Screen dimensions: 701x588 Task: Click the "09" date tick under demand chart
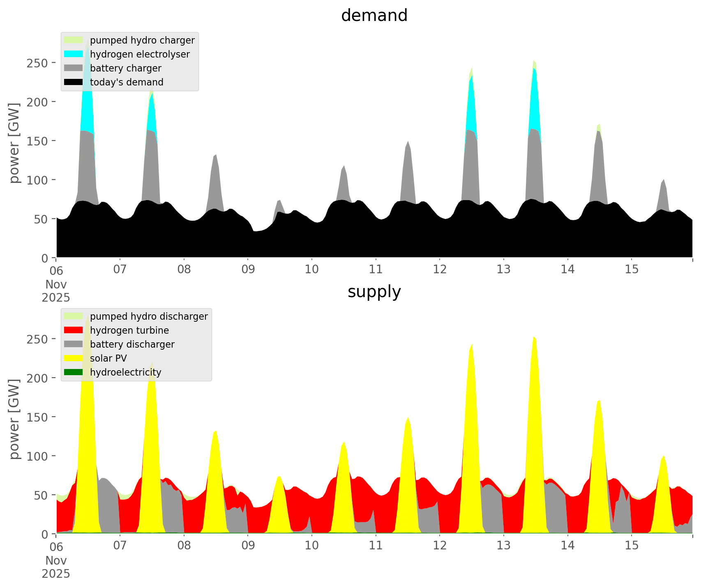(248, 270)
